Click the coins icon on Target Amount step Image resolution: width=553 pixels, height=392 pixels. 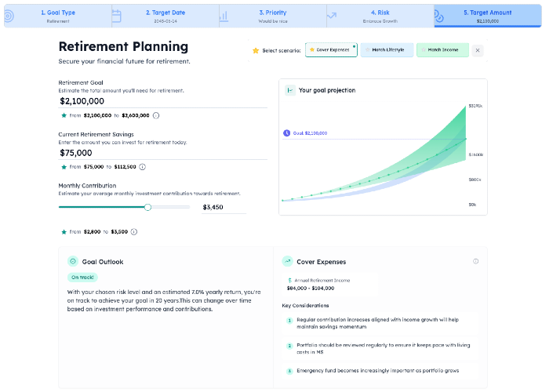438,16
